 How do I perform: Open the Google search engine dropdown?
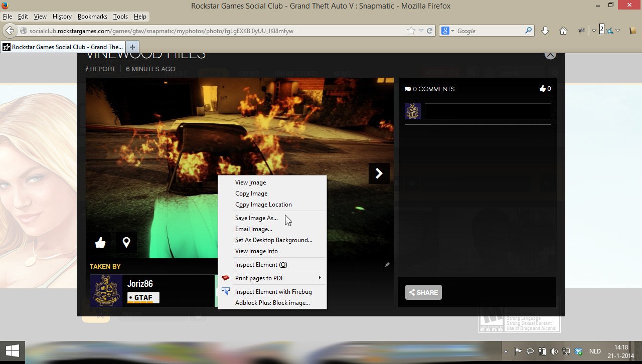click(x=447, y=31)
